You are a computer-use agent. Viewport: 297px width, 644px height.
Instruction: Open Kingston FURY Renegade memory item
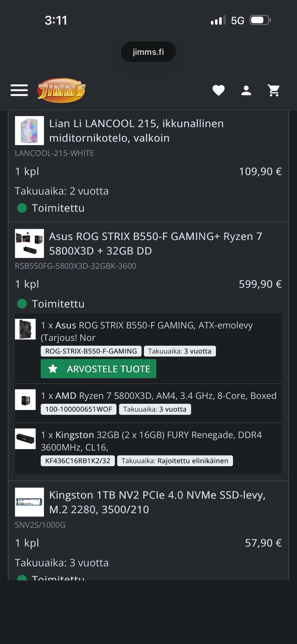[x=151, y=441]
